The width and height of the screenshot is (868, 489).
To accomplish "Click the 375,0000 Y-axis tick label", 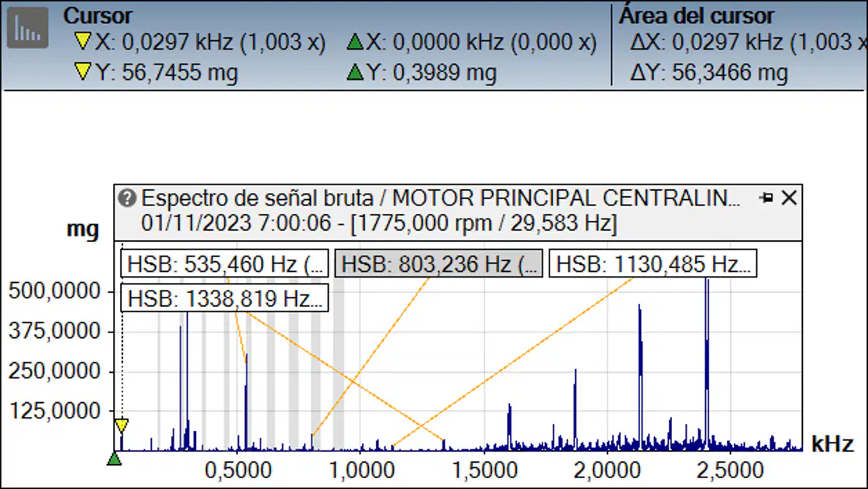I will pyautogui.click(x=54, y=331).
